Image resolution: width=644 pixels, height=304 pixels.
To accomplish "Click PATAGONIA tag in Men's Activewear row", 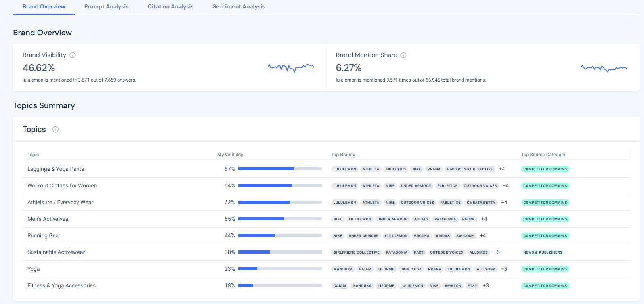I will tap(445, 219).
